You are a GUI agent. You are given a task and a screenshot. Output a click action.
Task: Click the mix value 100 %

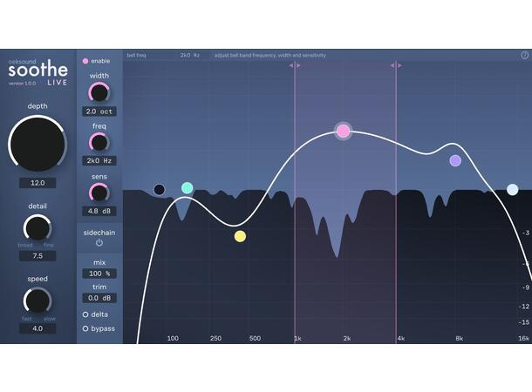pos(99,274)
